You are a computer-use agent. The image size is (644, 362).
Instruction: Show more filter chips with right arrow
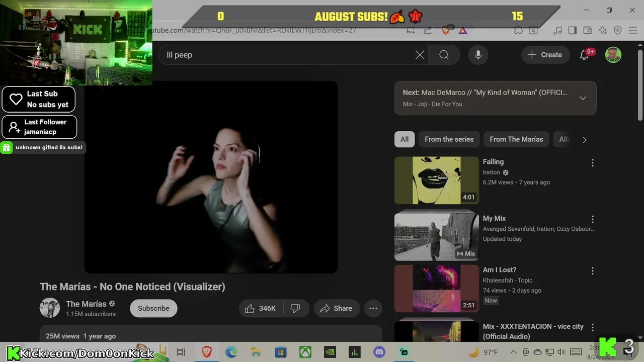[x=584, y=140]
